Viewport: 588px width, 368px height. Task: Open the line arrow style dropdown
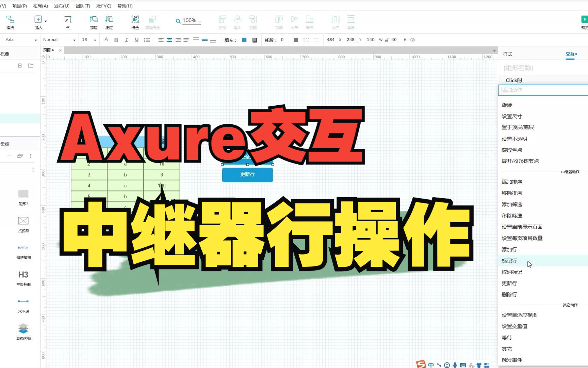coord(316,40)
